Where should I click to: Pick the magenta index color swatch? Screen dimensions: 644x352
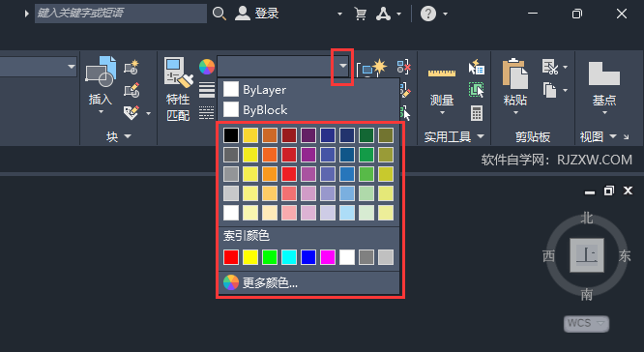click(328, 257)
